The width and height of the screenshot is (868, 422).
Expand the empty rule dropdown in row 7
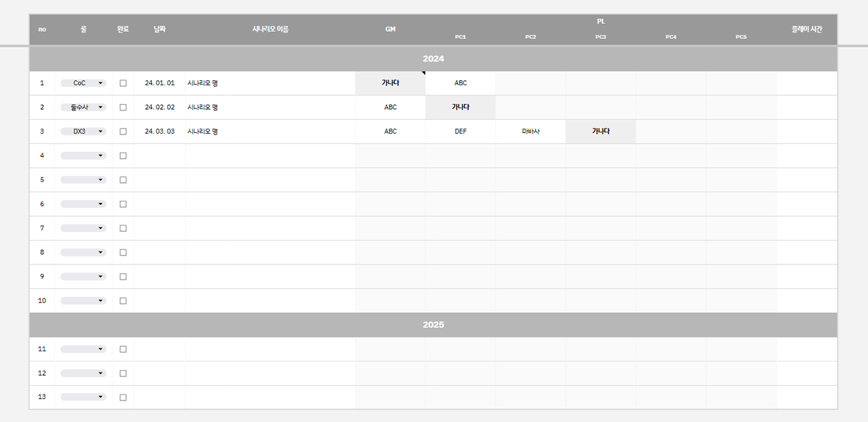[x=83, y=228]
